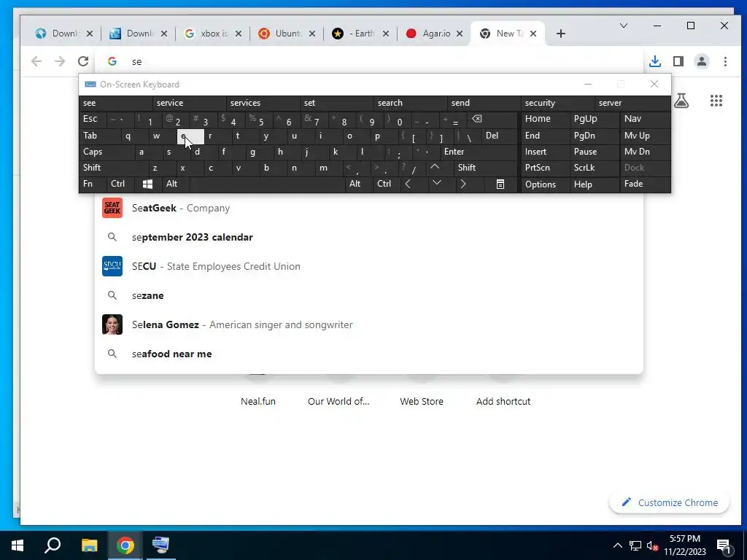This screenshot has width=747, height=560.
Task: Click On-Screen Keyboard taskbar icon
Action: 161,545
